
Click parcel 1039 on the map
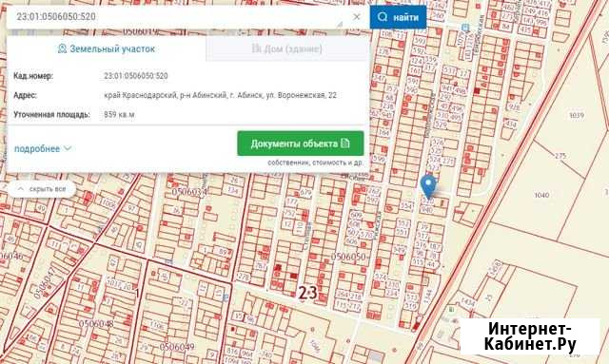(577, 115)
